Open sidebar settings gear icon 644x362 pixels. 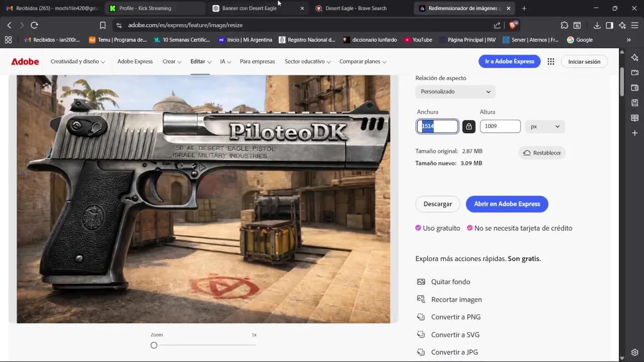(x=635, y=352)
